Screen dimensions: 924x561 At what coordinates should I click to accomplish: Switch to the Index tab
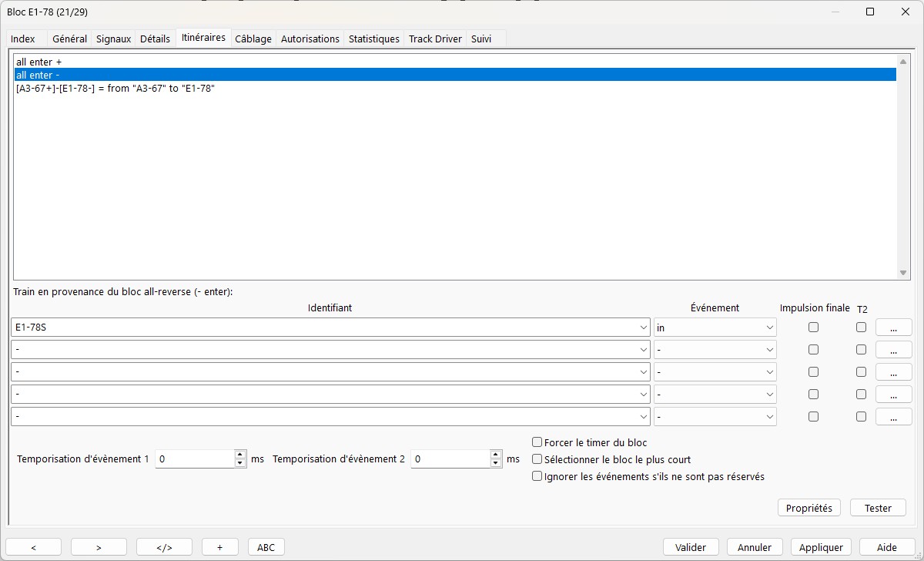click(23, 39)
